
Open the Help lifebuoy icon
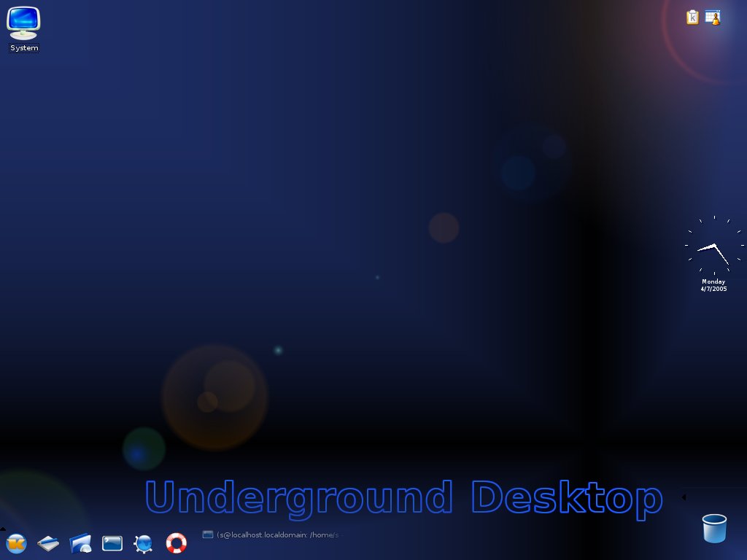tap(177, 542)
